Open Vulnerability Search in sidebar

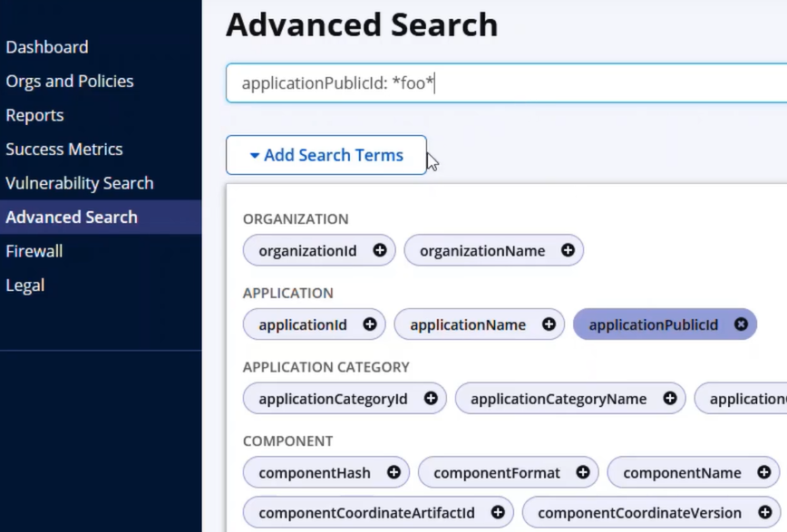click(x=80, y=183)
